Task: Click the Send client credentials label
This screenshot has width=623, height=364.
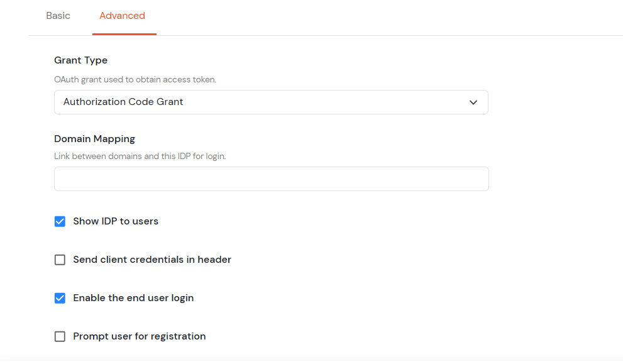Action: 152,259
